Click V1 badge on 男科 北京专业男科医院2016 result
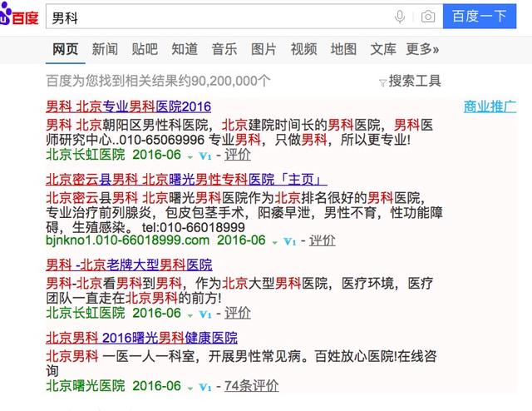This screenshot has height=411, width=532. coord(205,156)
